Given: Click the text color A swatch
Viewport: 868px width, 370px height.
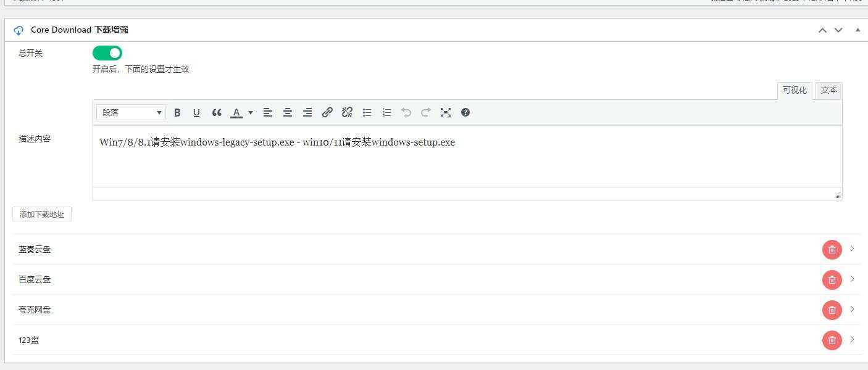Looking at the screenshot, I should coord(236,112).
